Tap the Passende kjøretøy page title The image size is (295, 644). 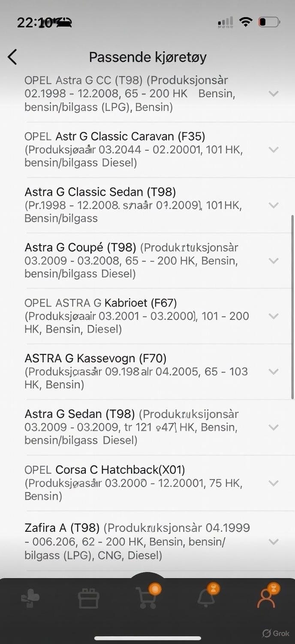[x=148, y=57]
